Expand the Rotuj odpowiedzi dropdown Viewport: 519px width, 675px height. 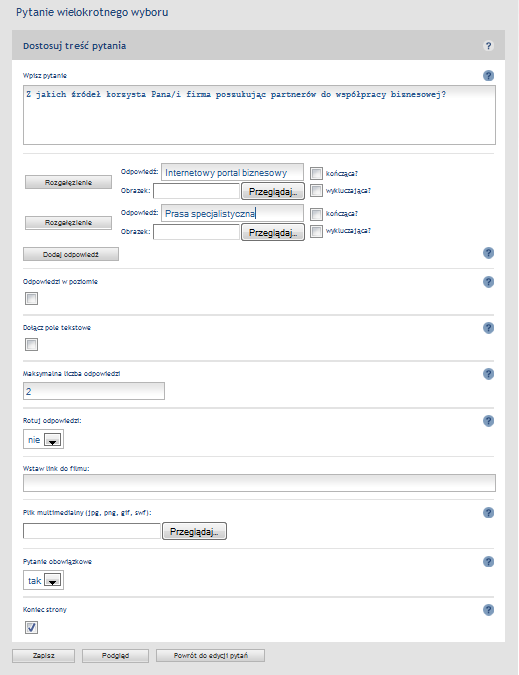[43, 440]
